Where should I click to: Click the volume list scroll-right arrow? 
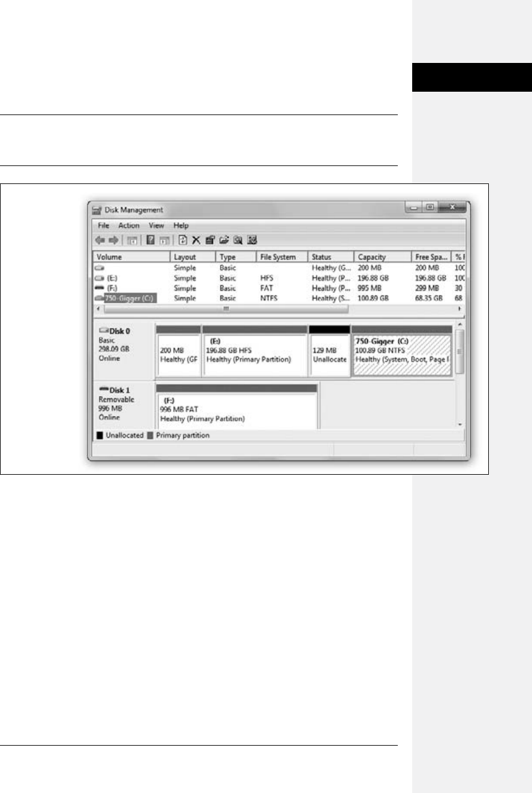tap(460, 309)
